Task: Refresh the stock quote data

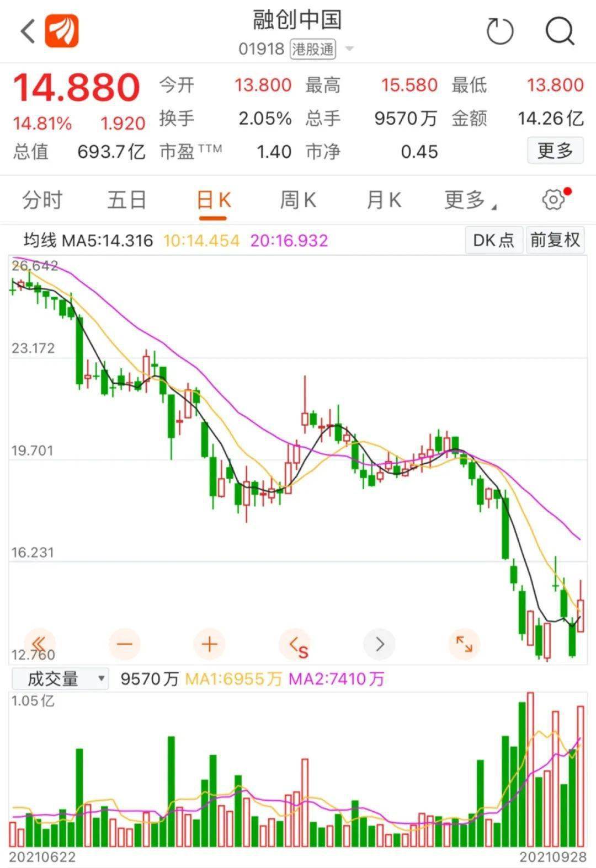Action: point(500,31)
